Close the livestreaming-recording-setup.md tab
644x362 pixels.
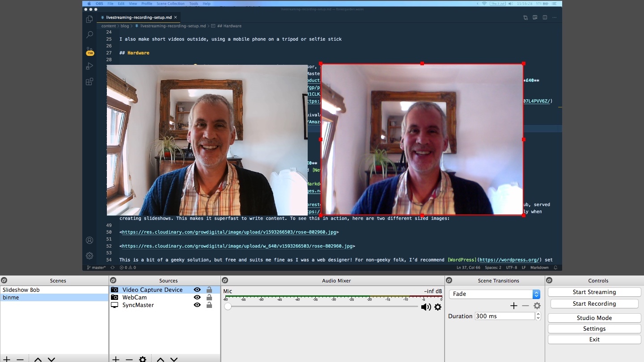[176, 17]
